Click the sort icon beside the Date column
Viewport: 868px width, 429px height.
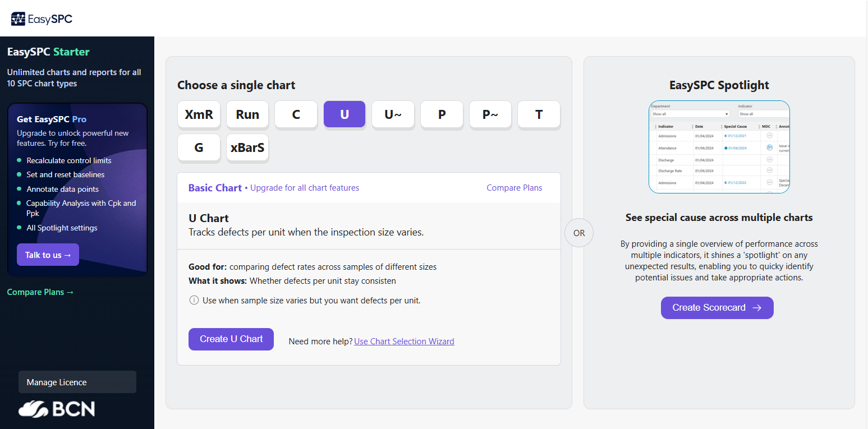coord(692,126)
